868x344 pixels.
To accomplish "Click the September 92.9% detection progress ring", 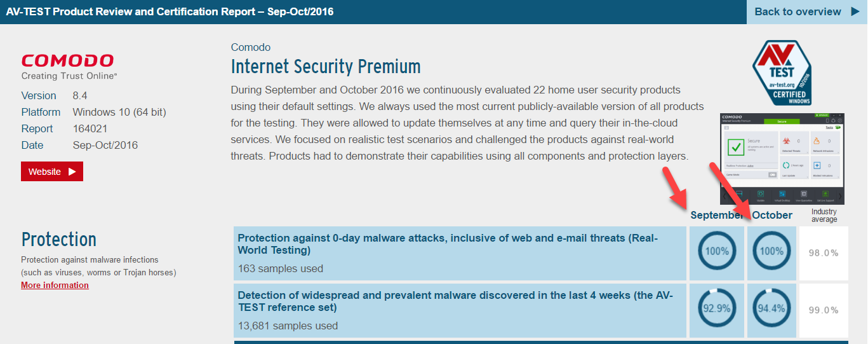I will 717,308.
